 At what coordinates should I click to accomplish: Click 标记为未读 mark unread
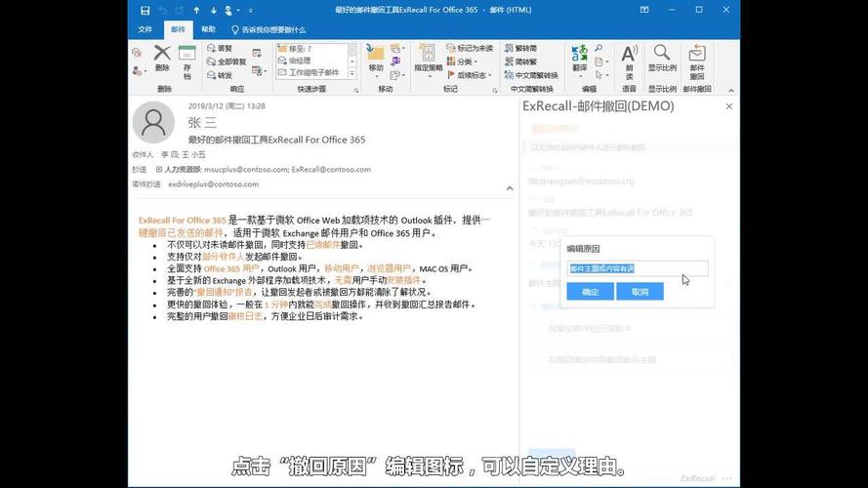click(470, 48)
